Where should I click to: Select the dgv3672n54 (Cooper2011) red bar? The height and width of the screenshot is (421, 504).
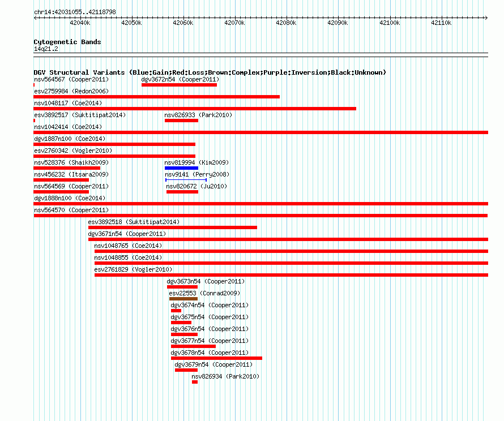click(x=179, y=85)
